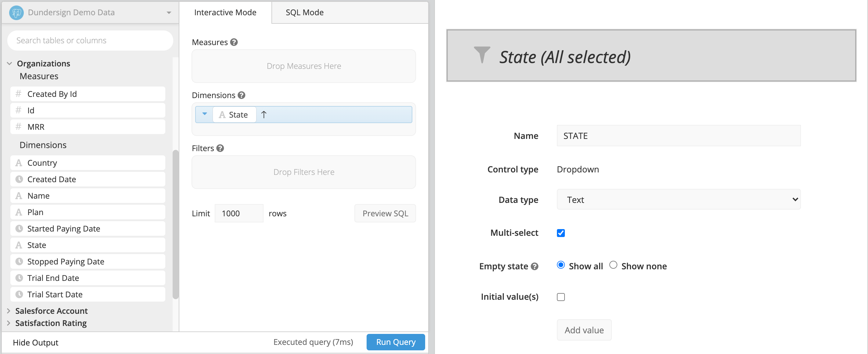Select the Started Paying Date dimension
The width and height of the screenshot is (868, 354).
point(88,229)
